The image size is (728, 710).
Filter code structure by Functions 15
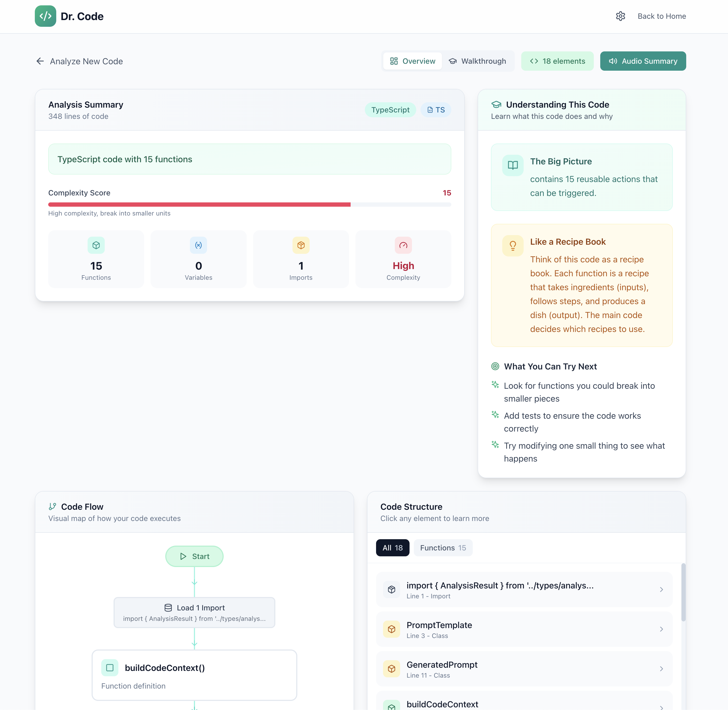point(442,548)
